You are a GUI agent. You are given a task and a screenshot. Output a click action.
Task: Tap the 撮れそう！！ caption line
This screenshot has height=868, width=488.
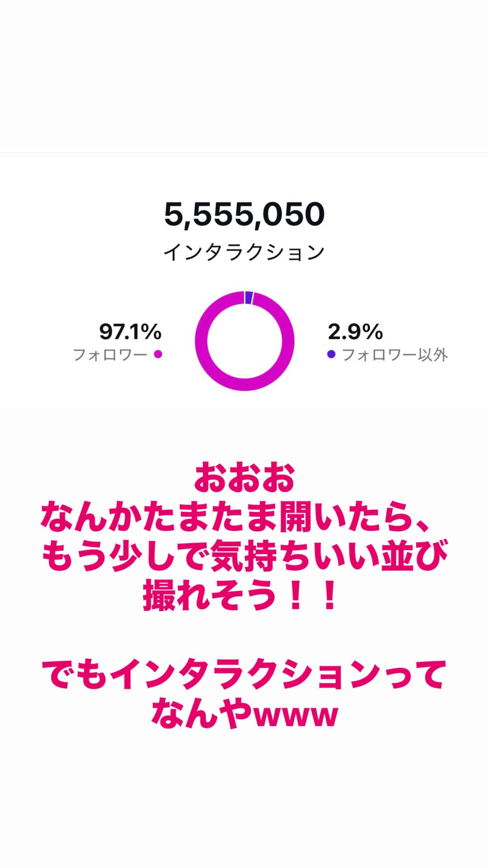coord(240,595)
